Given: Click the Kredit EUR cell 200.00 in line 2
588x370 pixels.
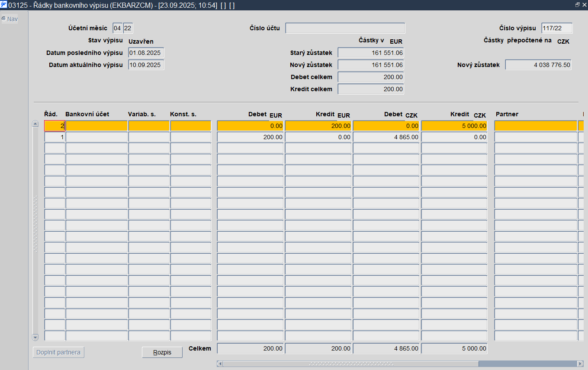Looking at the screenshot, I should coord(318,126).
